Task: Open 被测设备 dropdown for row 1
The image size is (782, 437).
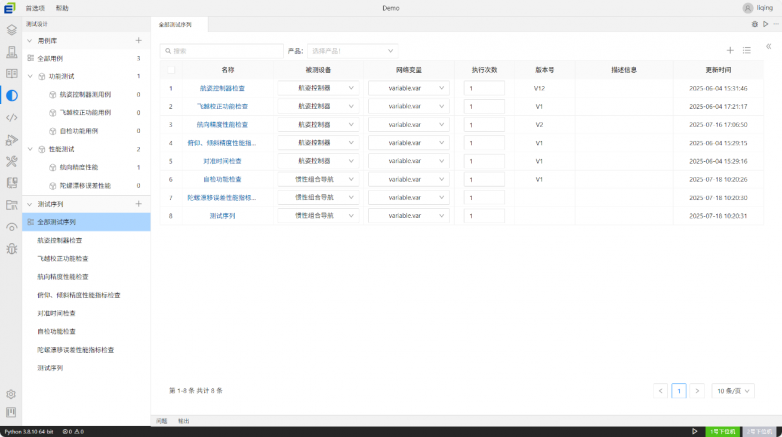Action: pyautogui.click(x=318, y=88)
